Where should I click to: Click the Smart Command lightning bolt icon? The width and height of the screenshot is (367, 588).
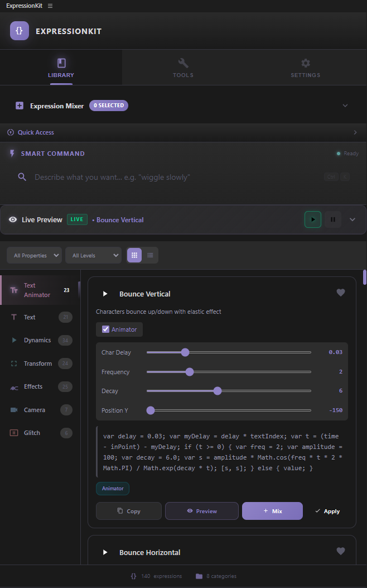12,154
